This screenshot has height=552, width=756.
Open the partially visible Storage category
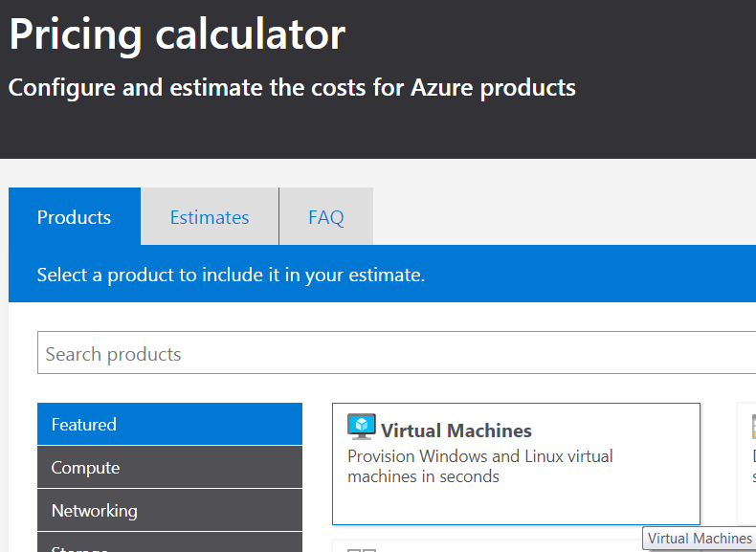pyautogui.click(x=169, y=546)
